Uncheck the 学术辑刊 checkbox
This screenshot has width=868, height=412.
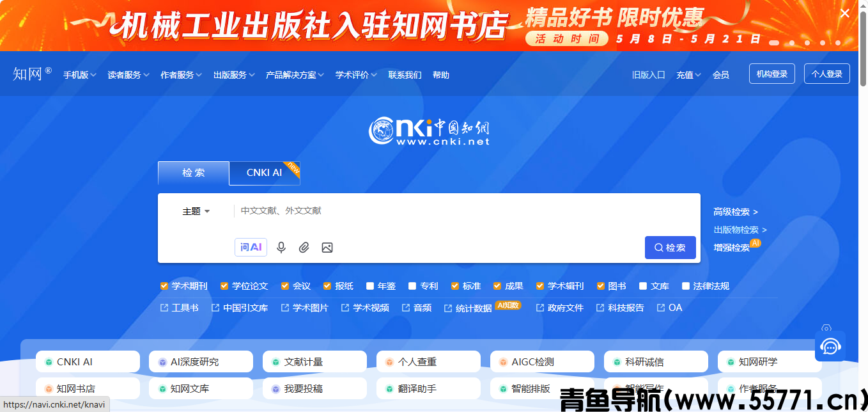tap(540, 286)
